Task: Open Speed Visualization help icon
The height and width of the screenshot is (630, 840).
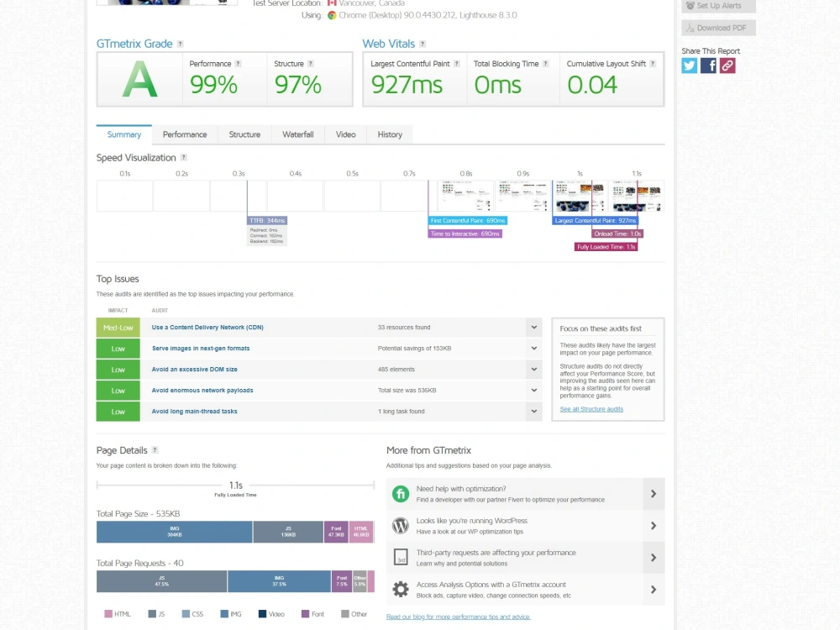Action: coord(184,158)
